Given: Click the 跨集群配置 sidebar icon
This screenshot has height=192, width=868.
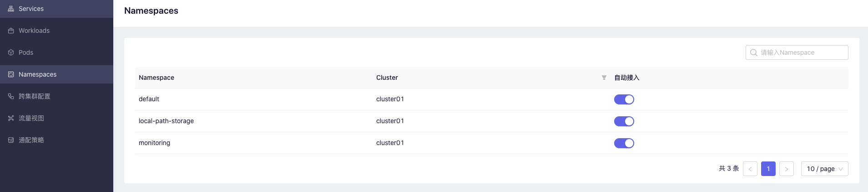Looking at the screenshot, I should 11,96.
